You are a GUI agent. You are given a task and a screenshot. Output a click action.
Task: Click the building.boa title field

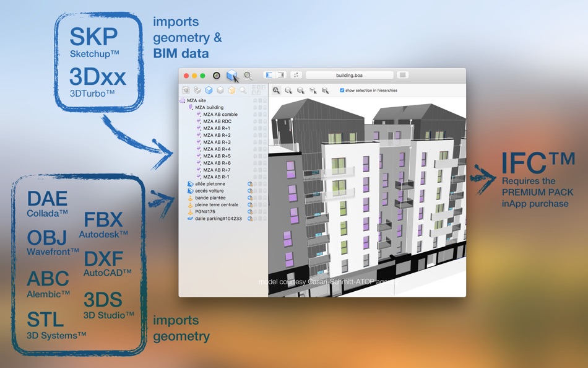coord(350,75)
